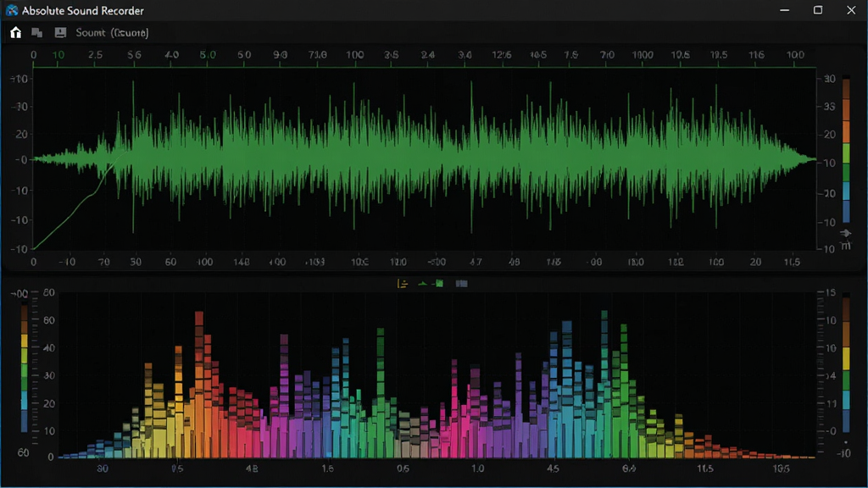This screenshot has width=868, height=488.
Task: Click the '4.5' label on the spectrum frequency axis
Action: (x=553, y=469)
